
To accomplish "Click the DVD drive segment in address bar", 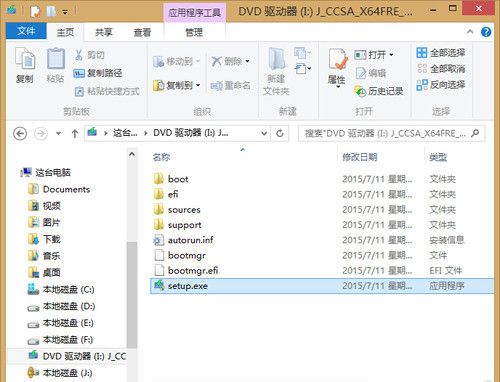I will tap(191, 133).
